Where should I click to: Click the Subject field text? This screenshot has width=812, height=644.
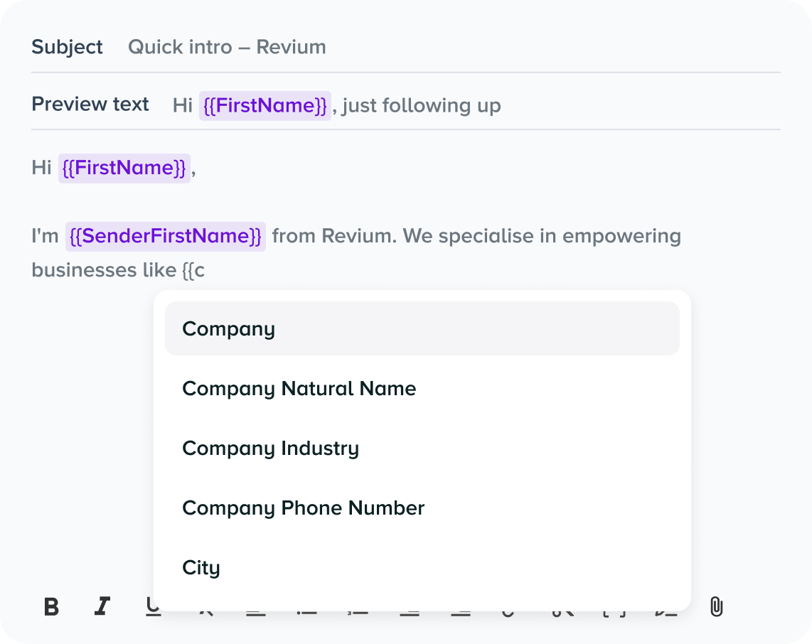click(227, 47)
